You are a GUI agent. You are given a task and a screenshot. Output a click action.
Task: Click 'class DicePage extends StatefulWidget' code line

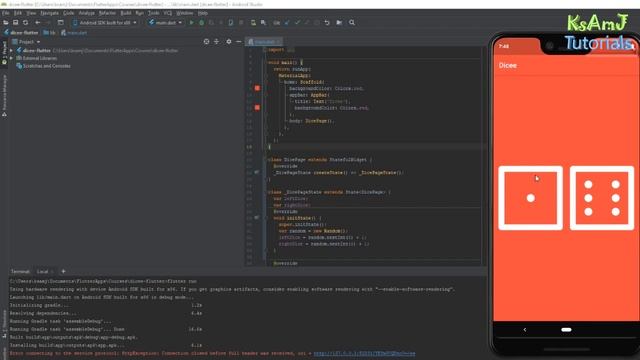click(320, 160)
